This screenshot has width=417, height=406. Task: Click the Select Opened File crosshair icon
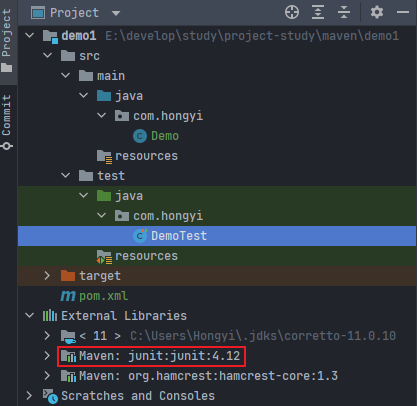pos(292,13)
